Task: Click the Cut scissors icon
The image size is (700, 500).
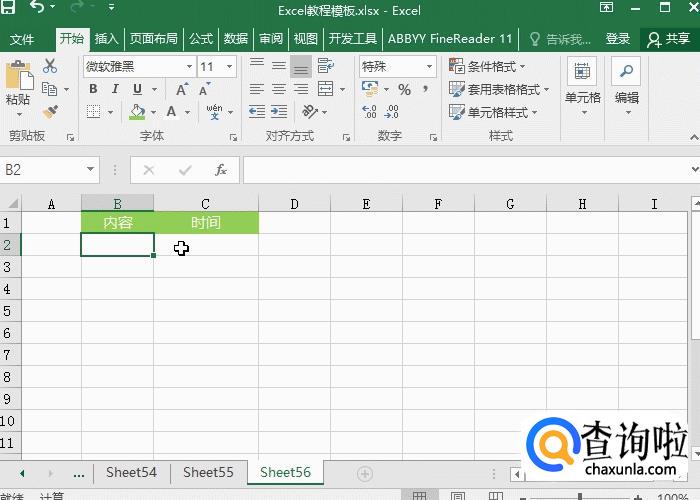Action: coord(50,66)
